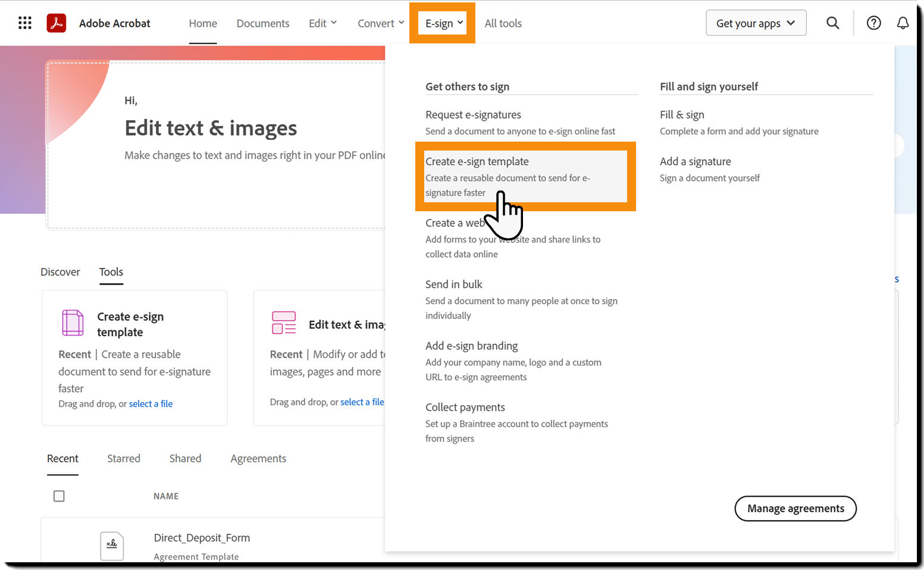Expand the Edit menu dropdown
Image resolution: width=924 pixels, height=570 pixels.
tap(322, 23)
